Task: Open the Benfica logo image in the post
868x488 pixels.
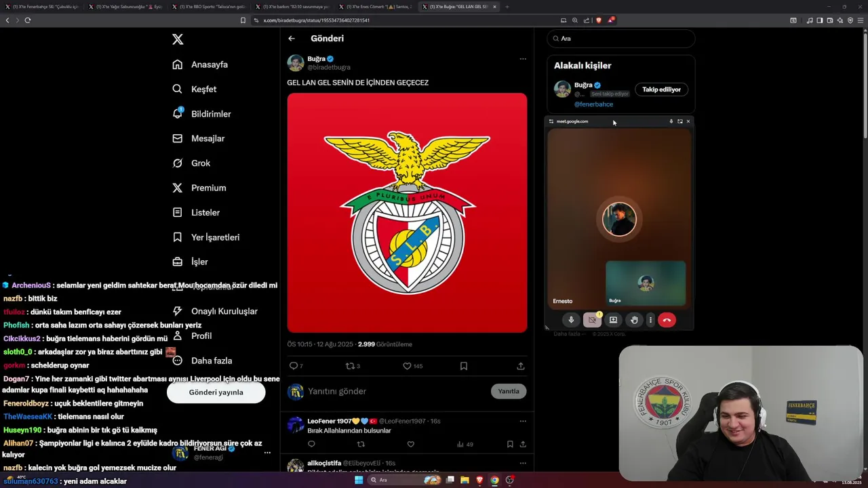Action: (407, 213)
